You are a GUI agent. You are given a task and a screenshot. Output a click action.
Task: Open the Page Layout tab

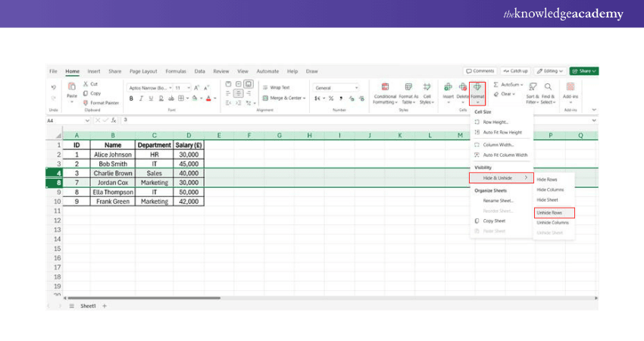click(x=142, y=70)
